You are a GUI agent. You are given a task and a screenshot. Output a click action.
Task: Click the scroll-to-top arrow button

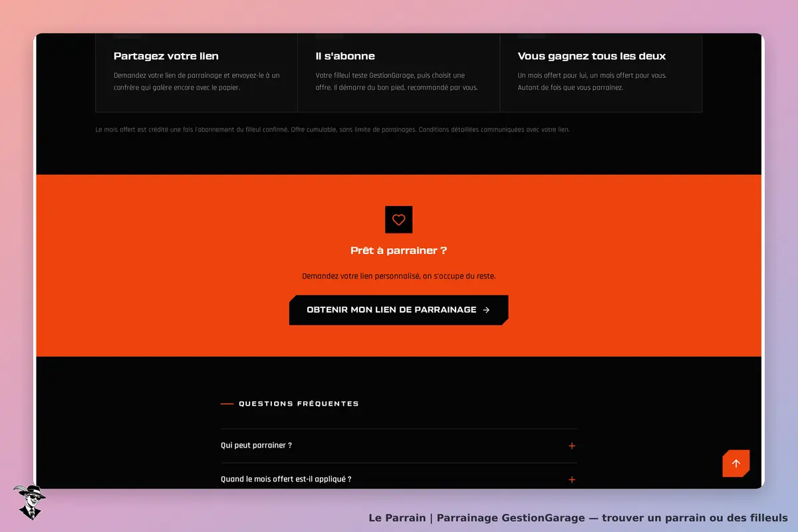(735, 464)
